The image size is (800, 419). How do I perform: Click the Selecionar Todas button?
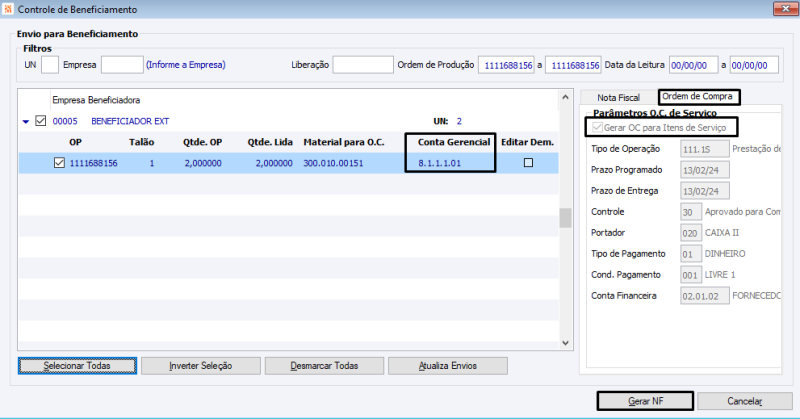click(x=77, y=366)
